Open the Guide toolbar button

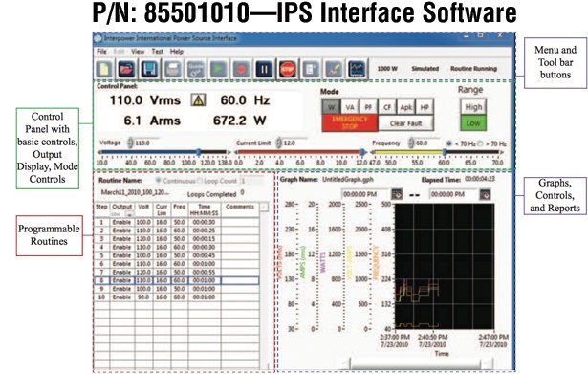[x=196, y=70]
